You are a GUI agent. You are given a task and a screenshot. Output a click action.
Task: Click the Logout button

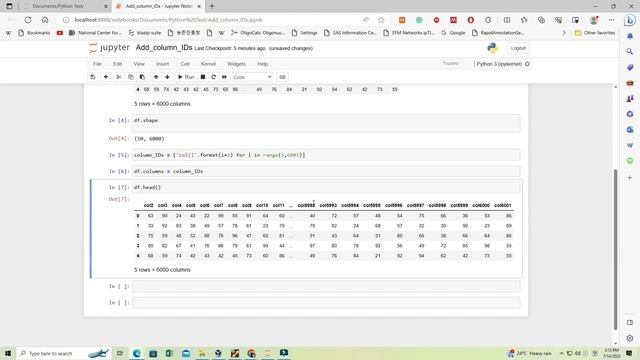click(518, 48)
